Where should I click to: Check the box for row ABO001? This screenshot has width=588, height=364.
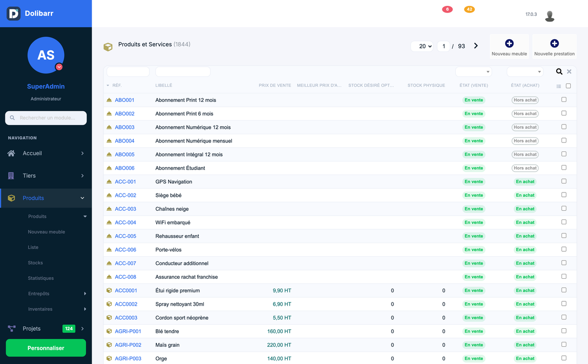click(564, 99)
